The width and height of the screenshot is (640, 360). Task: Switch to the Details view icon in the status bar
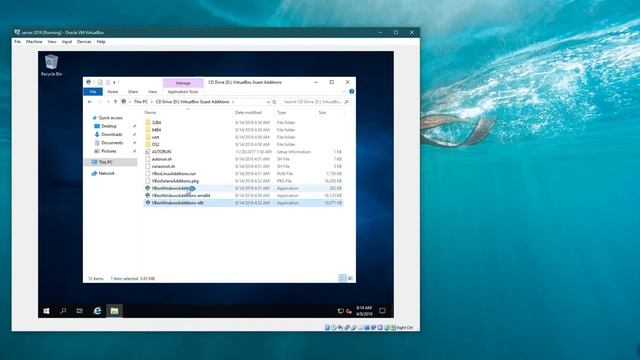click(x=342, y=278)
